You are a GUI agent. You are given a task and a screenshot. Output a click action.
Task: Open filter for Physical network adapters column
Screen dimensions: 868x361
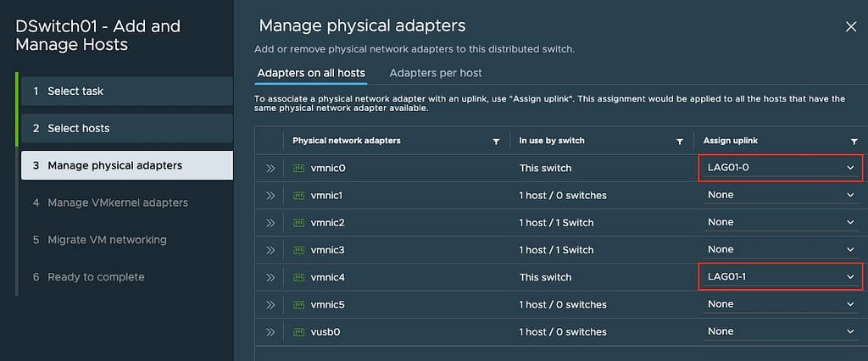tap(496, 142)
